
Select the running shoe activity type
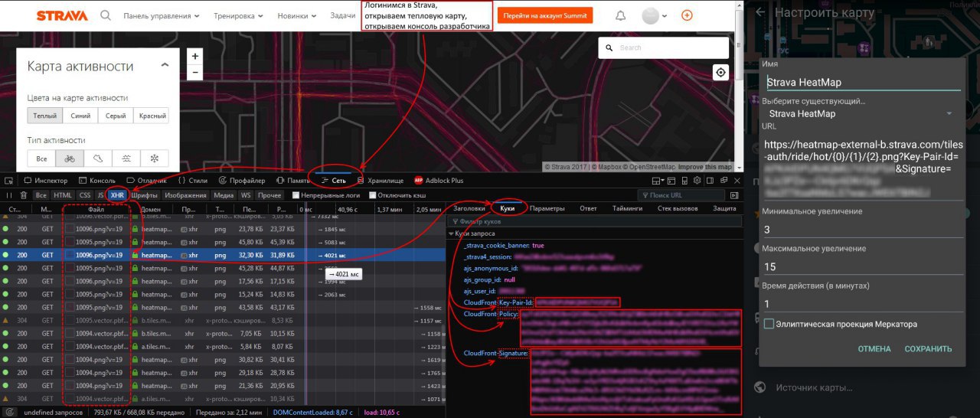click(x=98, y=158)
